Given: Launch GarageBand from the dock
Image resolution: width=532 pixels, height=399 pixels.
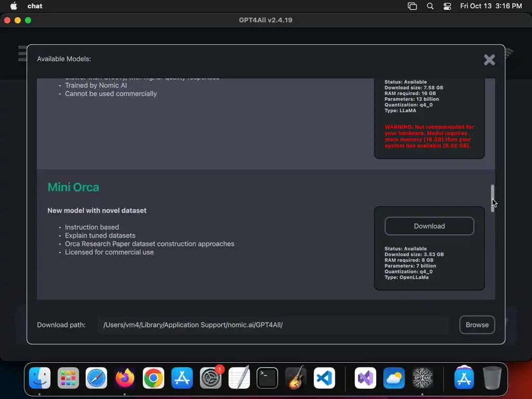Looking at the screenshot, I should pos(296,378).
